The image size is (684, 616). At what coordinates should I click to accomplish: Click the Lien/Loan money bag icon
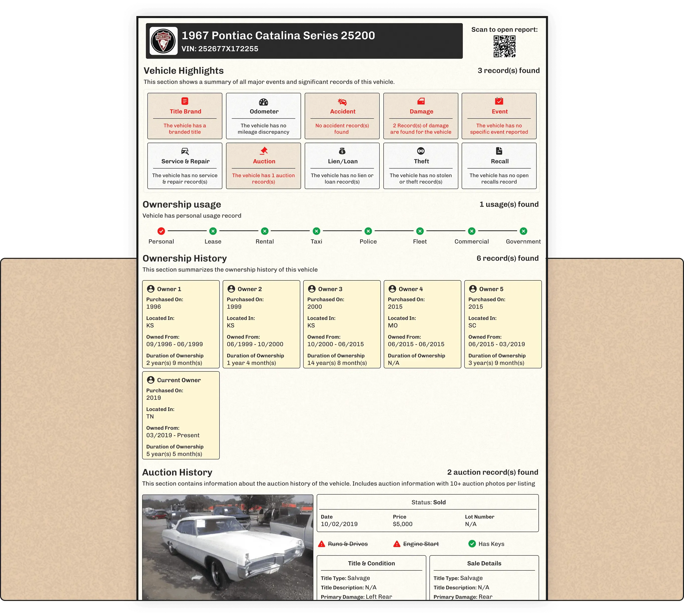click(x=342, y=151)
